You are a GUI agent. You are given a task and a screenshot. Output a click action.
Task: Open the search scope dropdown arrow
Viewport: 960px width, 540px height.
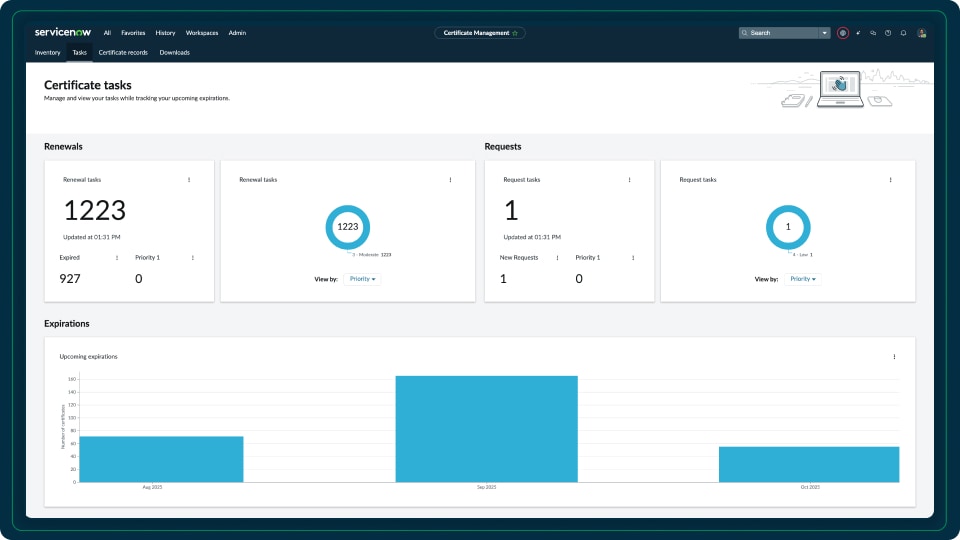pyautogui.click(x=825, y=33)
